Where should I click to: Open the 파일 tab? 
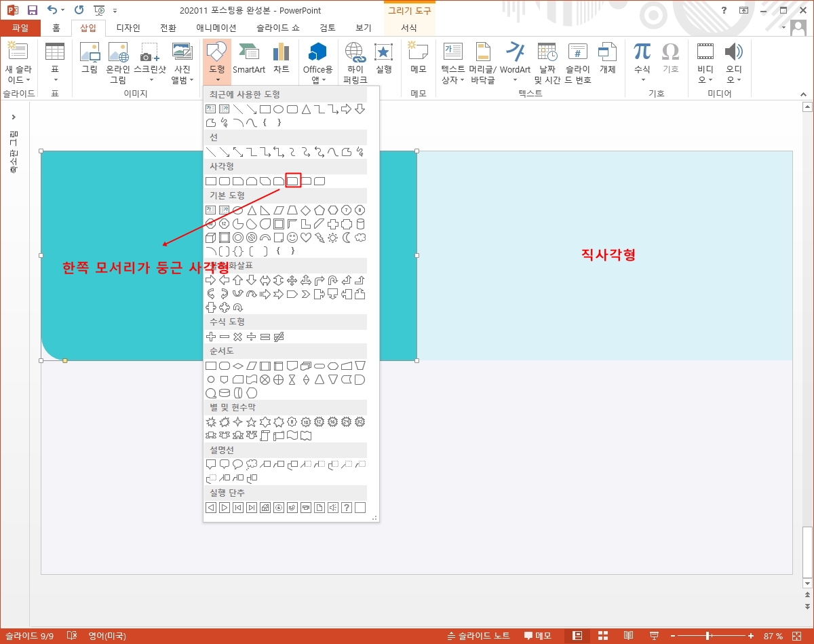click(20, 28)
